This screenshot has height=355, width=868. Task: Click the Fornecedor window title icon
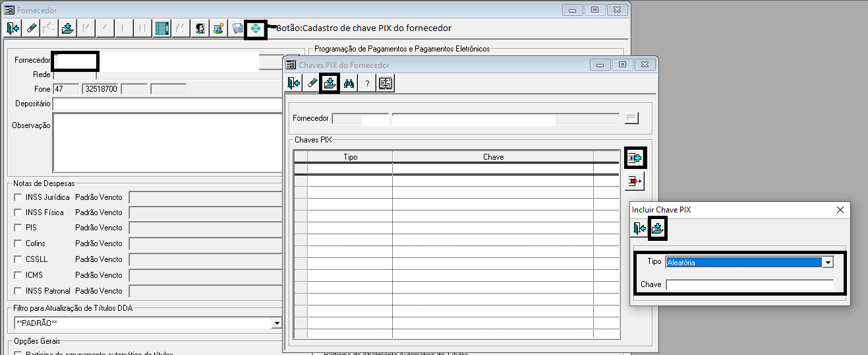click(x=9, y=10)
